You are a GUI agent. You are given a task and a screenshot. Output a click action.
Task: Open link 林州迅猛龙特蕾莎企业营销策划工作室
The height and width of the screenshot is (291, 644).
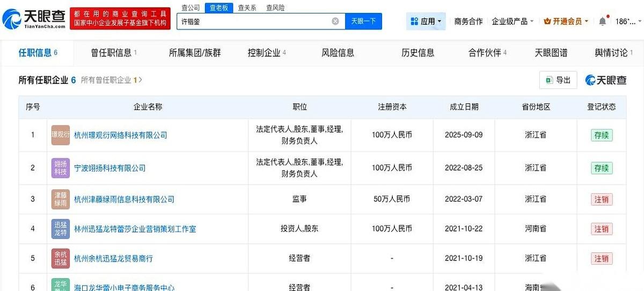tap(135, 229)
